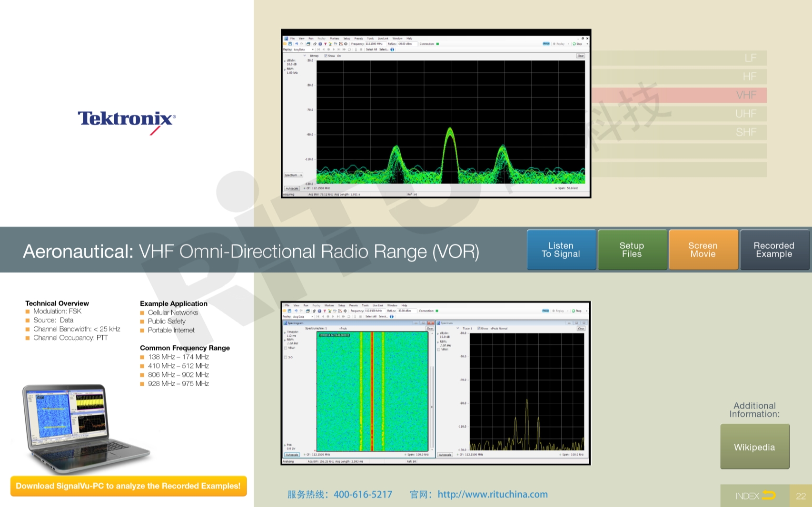
Task: Click the open folder icon in bottom toolbar
Action: click(284, 311)
